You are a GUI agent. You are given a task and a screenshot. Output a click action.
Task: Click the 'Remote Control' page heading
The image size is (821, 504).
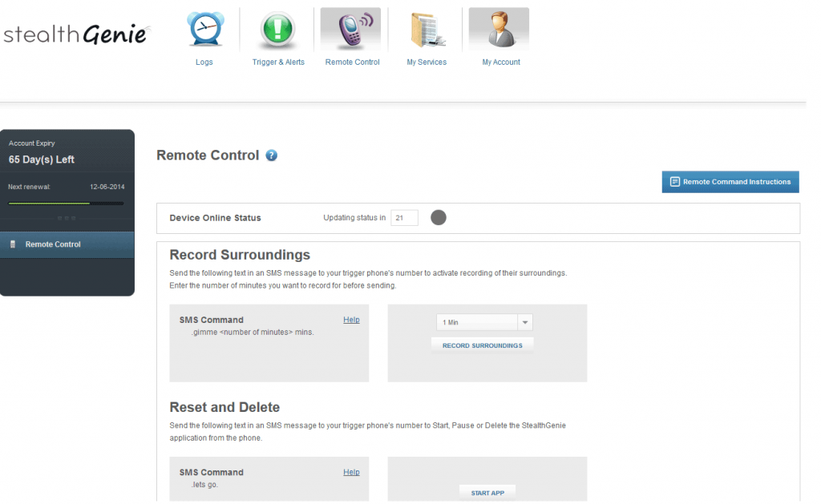(x=208, y=155)
